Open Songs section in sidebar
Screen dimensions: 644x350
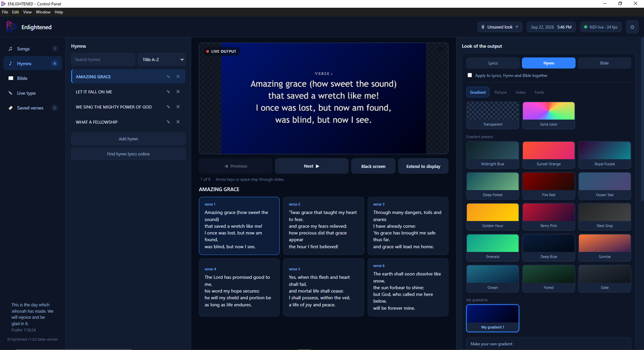33,49
